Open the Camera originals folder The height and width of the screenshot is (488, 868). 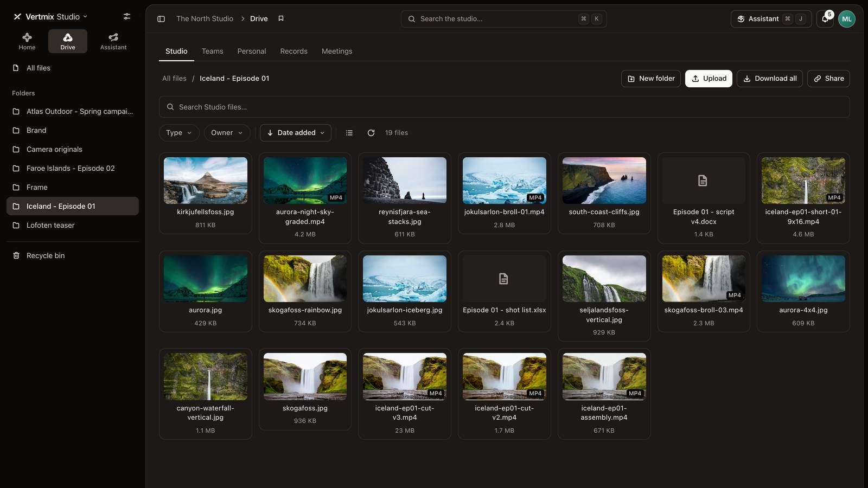coord(73,149)
